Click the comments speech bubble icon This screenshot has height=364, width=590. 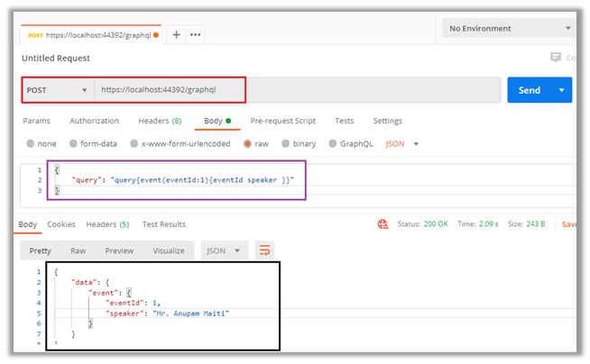pyautogui.click(x=556, y=58)
